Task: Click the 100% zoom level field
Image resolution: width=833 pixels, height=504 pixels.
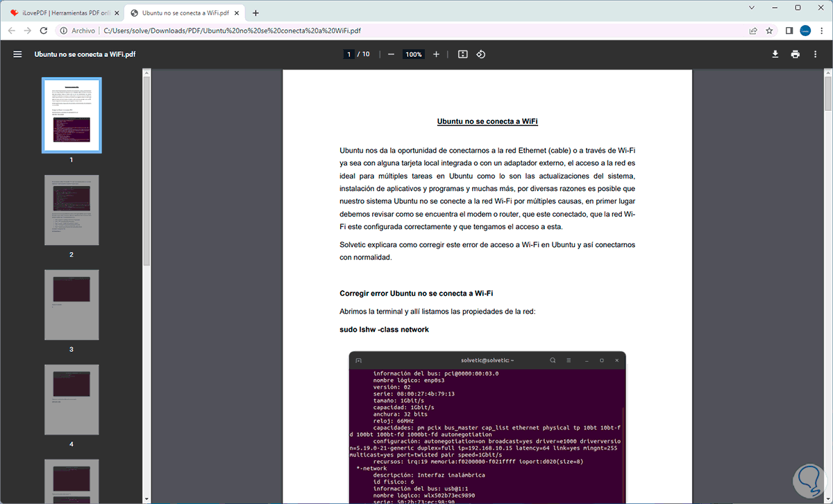Action: click(414, 54)
